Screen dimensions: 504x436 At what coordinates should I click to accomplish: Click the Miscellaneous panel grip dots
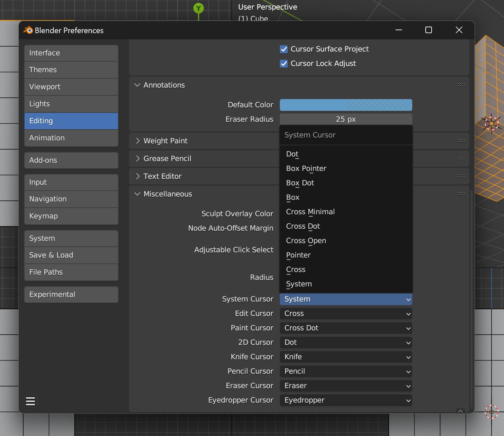[x=461, y=194]
